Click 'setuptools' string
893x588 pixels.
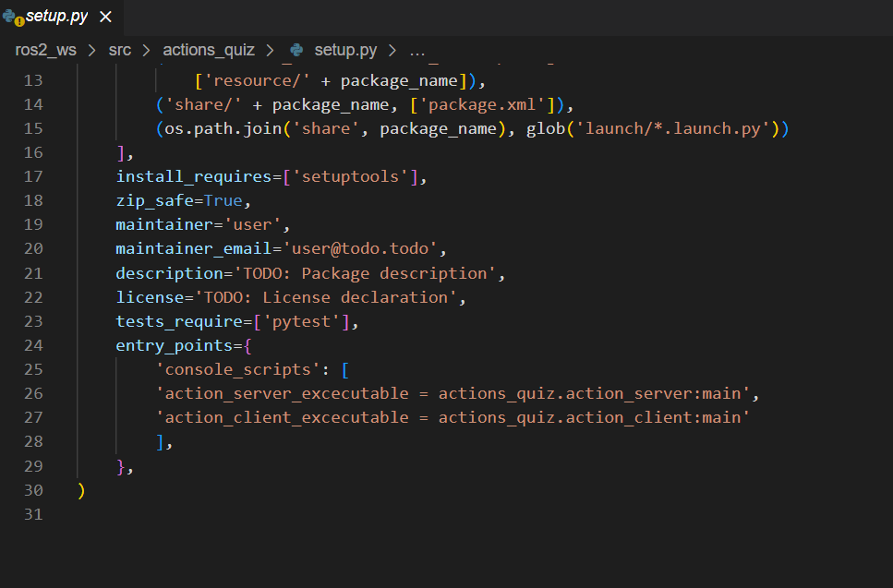pos(350,176)
